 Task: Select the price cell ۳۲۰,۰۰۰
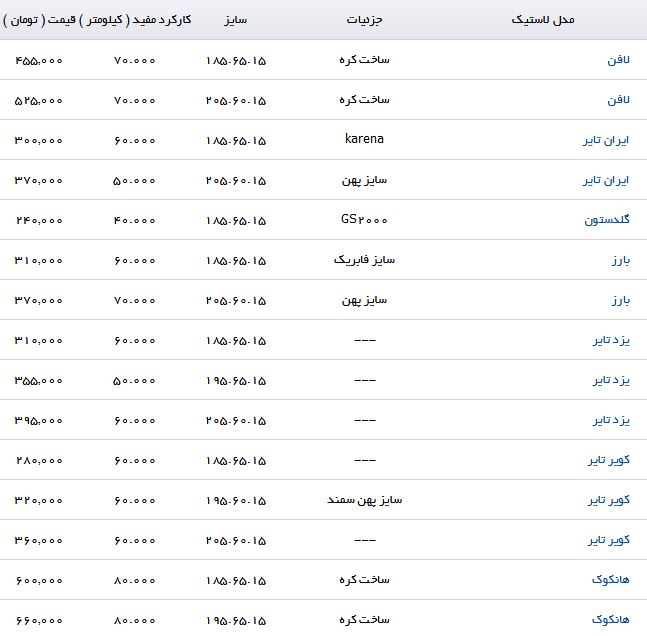pos(39,501)
